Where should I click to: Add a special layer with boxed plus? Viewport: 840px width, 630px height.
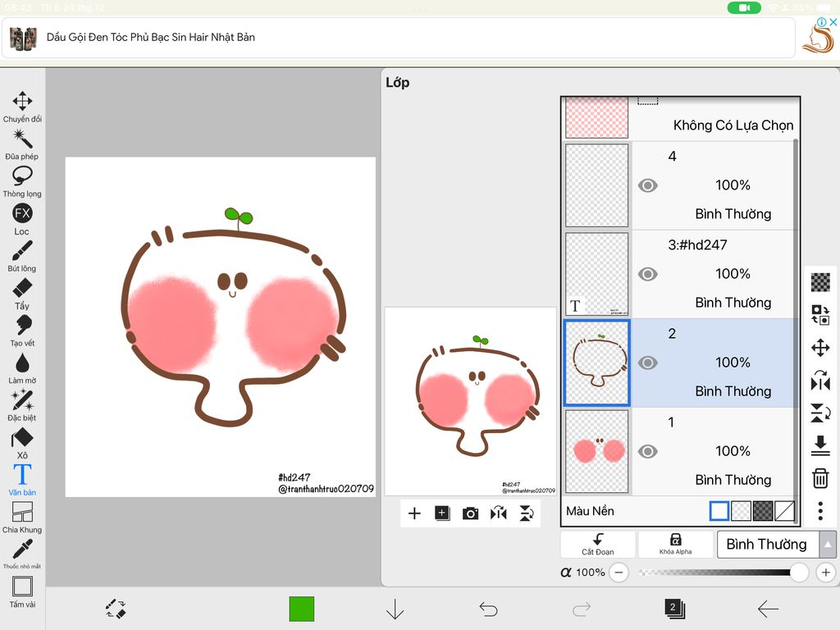click(442, 514)
